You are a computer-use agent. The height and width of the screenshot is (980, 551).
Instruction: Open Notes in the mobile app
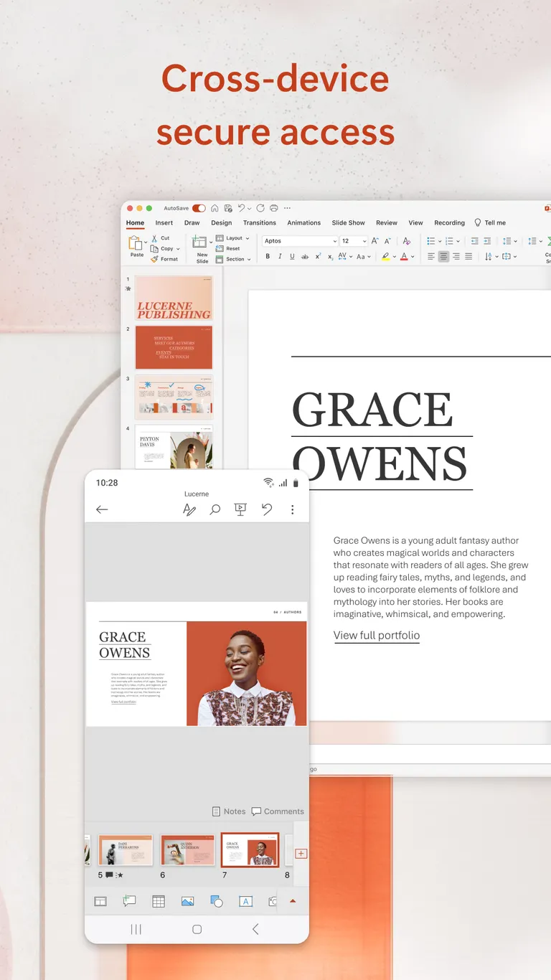(x=229, y=811)
